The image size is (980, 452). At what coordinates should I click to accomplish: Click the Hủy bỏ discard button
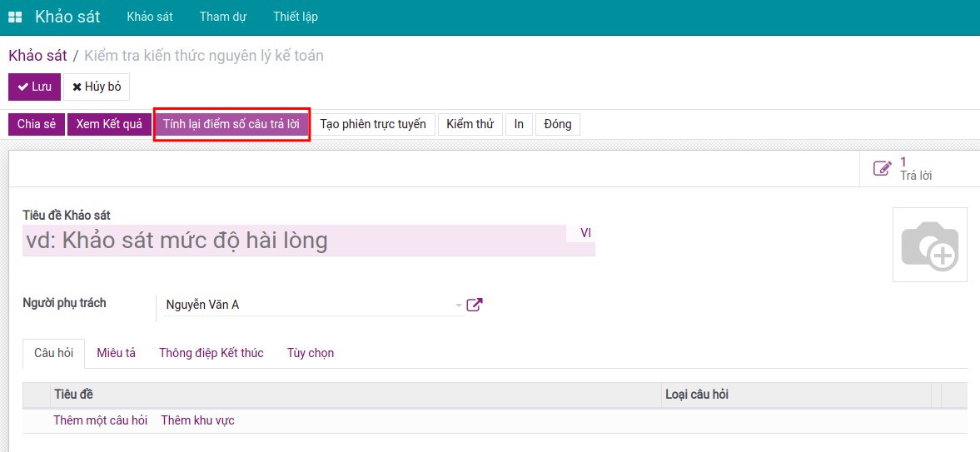point(97,87)
